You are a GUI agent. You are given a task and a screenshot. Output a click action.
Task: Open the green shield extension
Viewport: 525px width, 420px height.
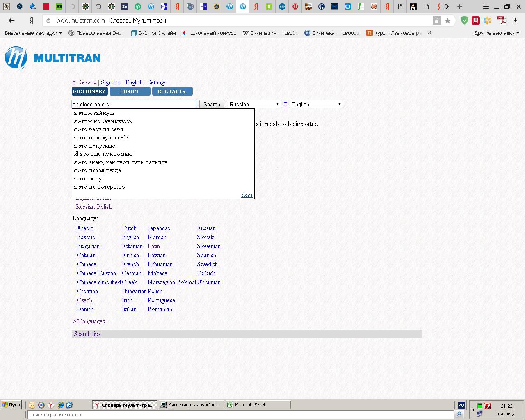tap(464, 21)
